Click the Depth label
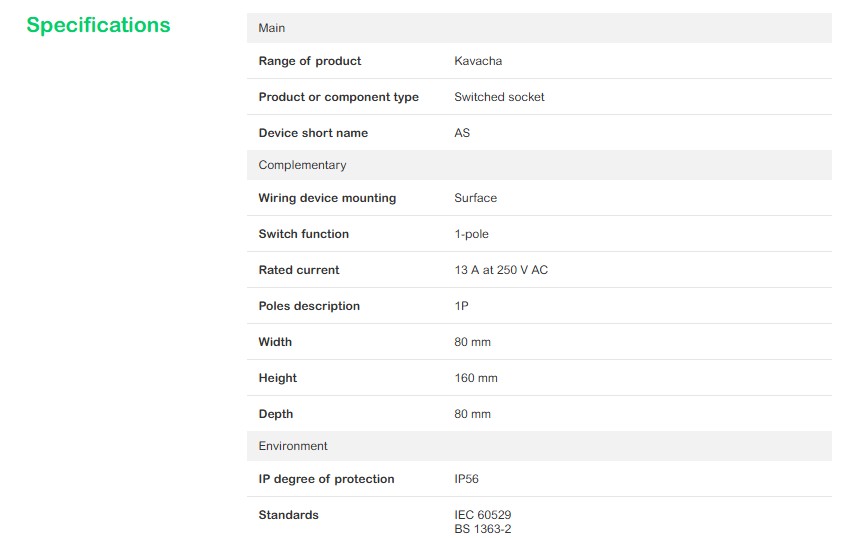 coord(275,414)
